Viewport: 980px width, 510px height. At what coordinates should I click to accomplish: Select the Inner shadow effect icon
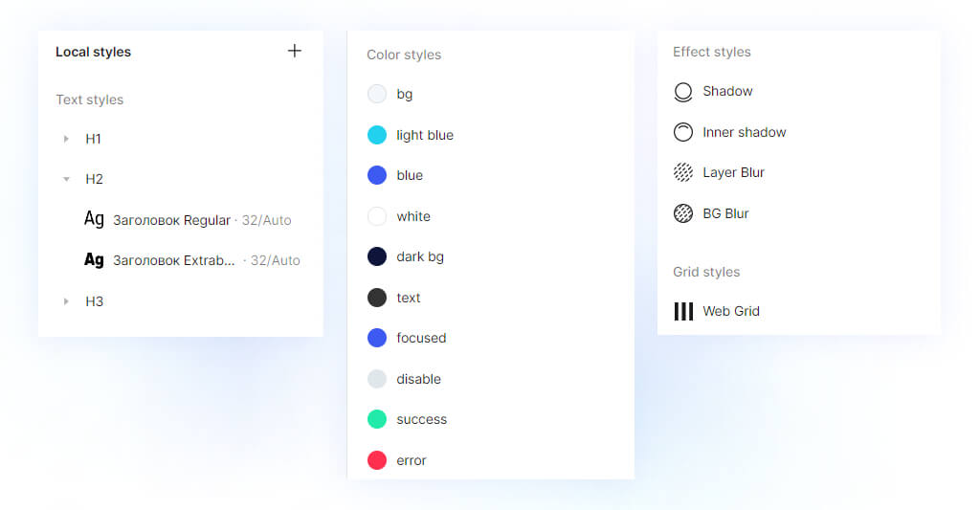tap(683, 132)
